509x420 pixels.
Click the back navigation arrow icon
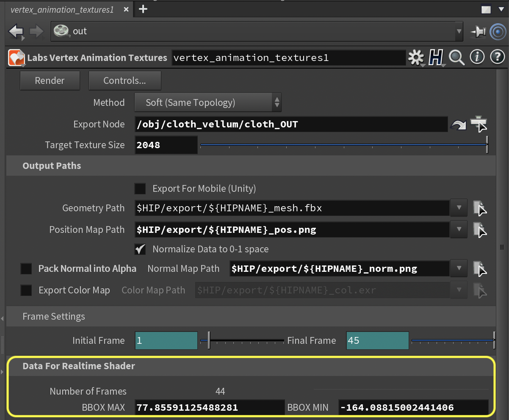(16, 31)
